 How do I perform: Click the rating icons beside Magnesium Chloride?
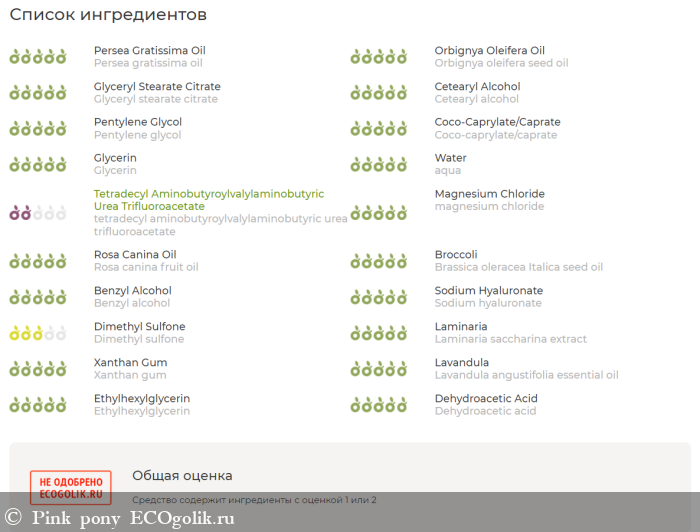378,212
